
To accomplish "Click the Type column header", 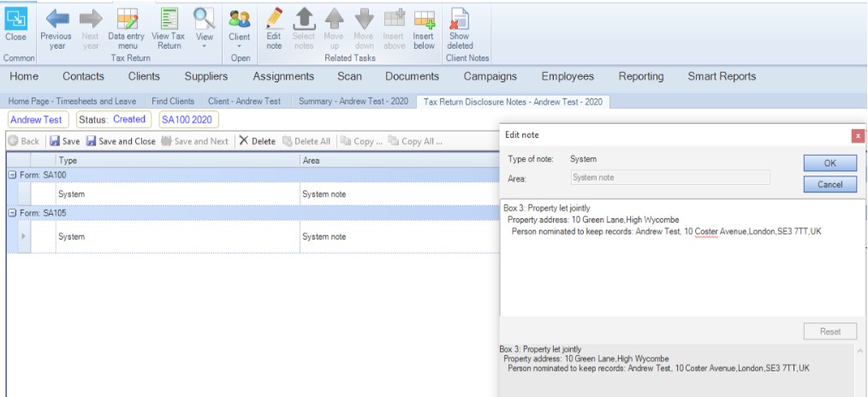I will coord(178,160).
